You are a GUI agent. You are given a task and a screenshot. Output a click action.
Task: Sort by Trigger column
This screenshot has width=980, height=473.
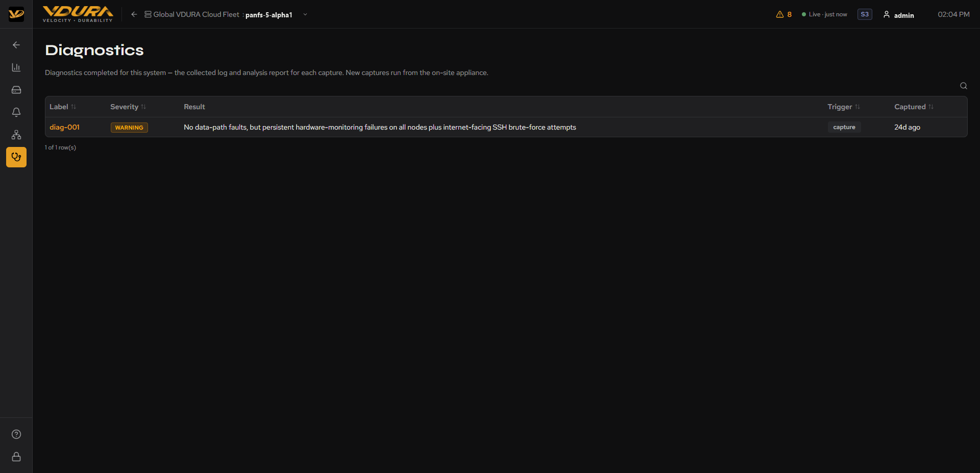[x=844, y=107]
